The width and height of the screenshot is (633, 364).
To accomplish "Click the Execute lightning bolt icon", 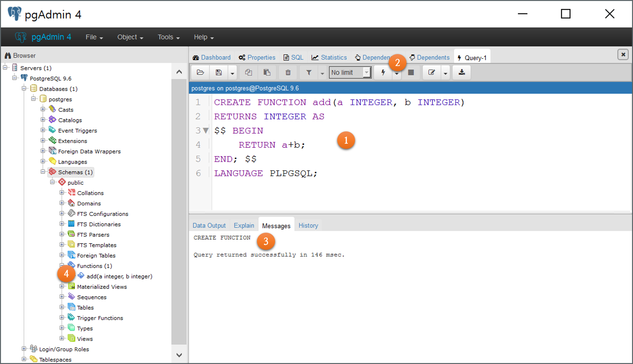I will pos(383,72).
